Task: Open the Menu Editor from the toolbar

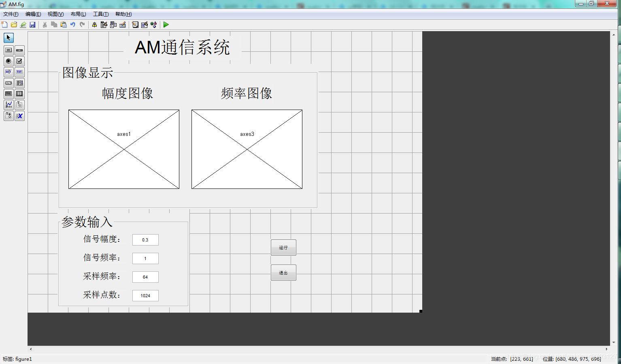Action: tap(103, 25)
